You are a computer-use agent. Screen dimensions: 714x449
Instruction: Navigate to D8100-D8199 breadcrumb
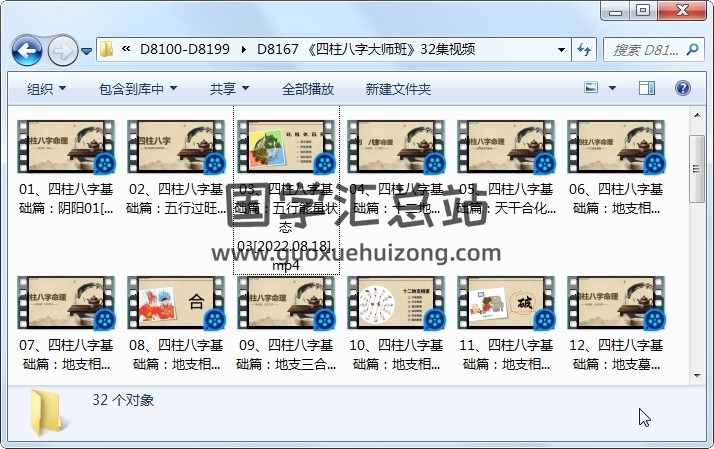184,49
